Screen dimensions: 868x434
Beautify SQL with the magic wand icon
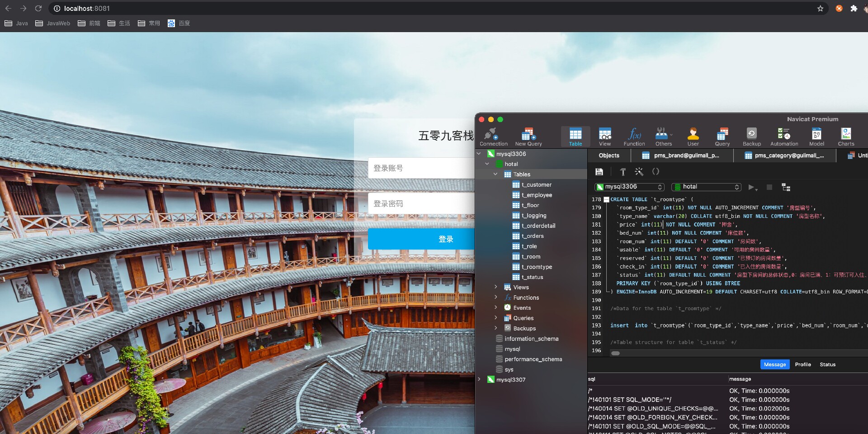(x=639, y=172)
